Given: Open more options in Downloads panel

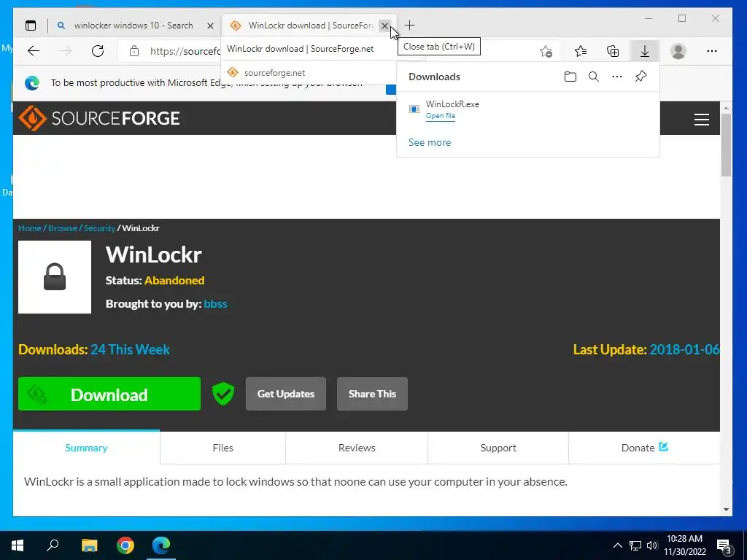Looking at the screenshot, I should tap(617, 77).
